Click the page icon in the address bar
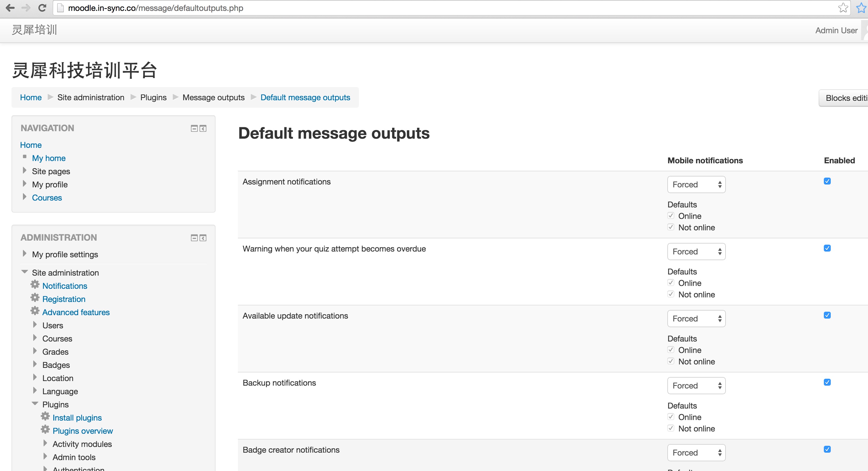The width and height of the screenshot is (868, 471). click(61, 8)
